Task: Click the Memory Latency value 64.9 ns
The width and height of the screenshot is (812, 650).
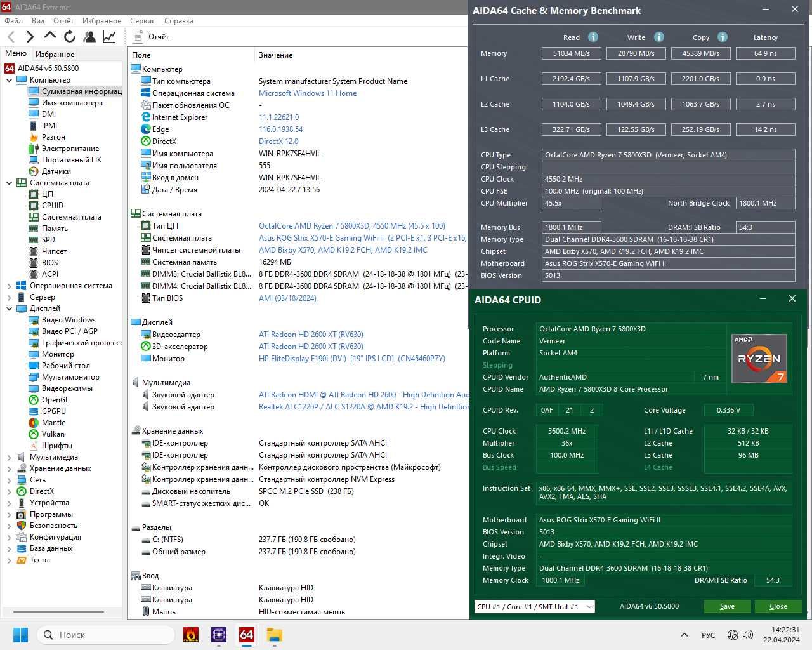Action: [766, 53]
